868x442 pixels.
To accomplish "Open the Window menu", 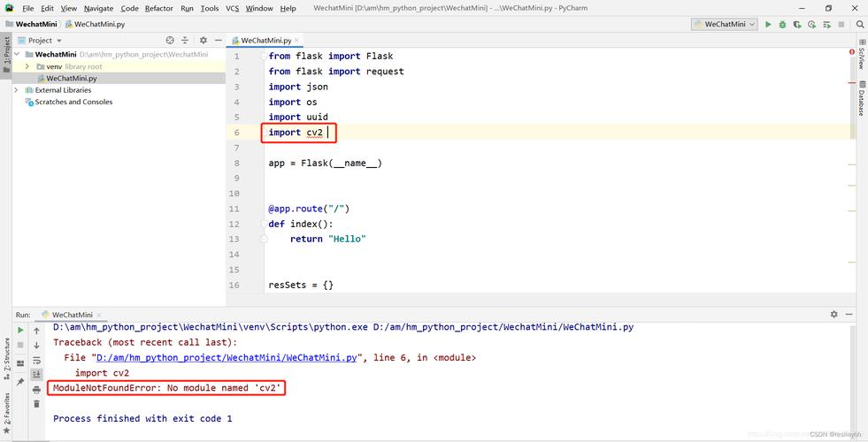I will [x=259, y=8].
